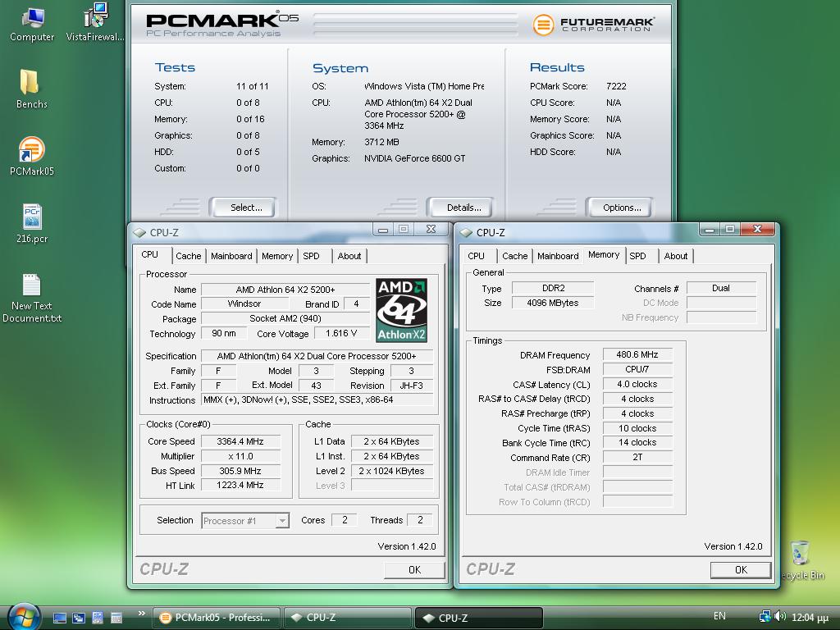The image size is (840, 630).
Task: Click the right CPU-Z title bar icon
Action: coord(466,232)
